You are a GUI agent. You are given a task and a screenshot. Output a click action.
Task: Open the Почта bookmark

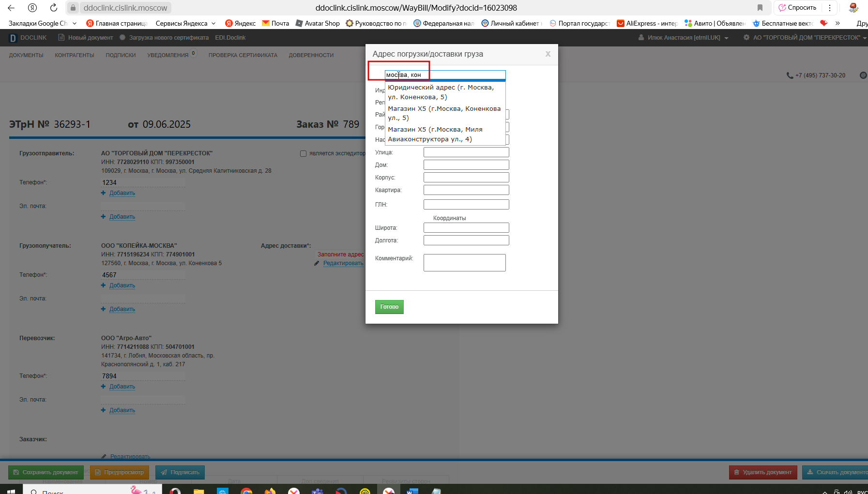coord(275,23)
